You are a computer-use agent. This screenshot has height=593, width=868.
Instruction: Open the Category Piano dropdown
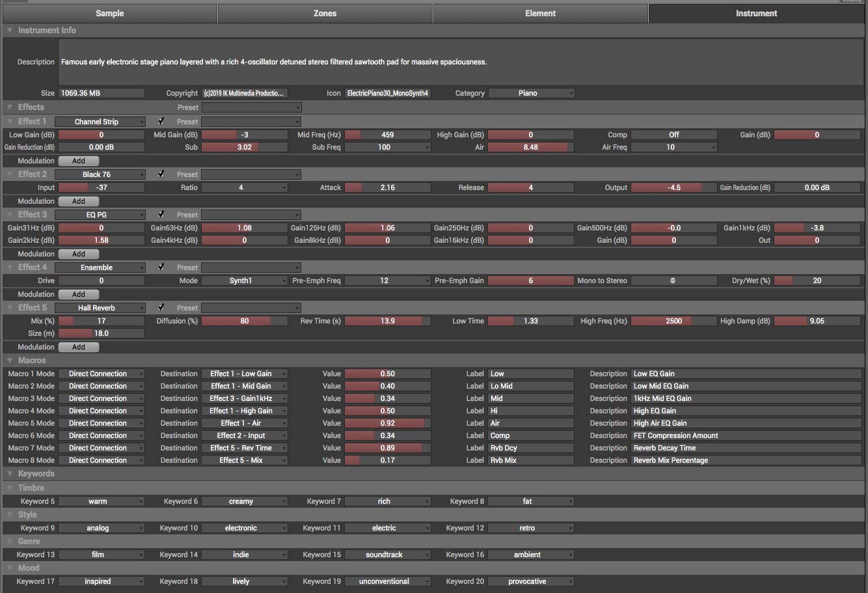[531, 93]
